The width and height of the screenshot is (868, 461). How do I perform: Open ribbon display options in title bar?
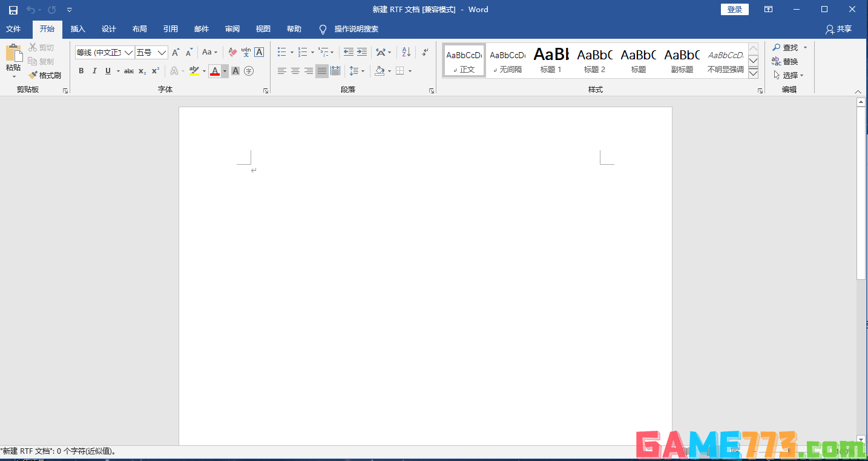pyautogui.click(x=768, y=10)
